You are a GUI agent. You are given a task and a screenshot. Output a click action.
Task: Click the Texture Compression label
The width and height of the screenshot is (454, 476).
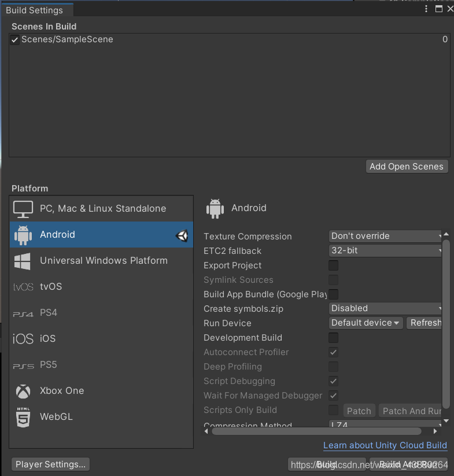pos(248,237)
